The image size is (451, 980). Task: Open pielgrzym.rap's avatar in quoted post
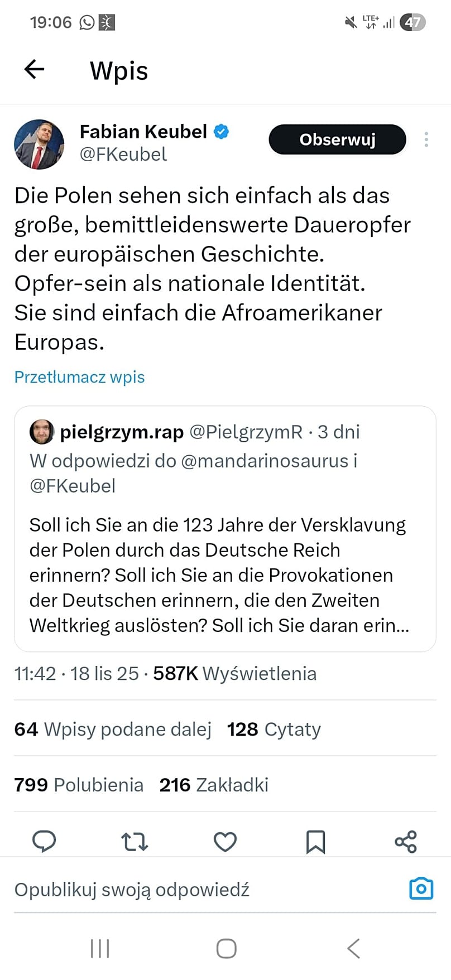[x=42, y=431]
